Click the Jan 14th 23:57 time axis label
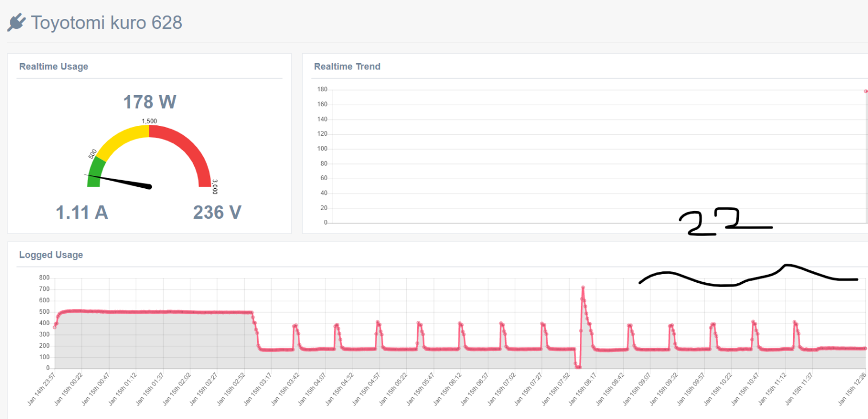 click(x=41, y=390)
